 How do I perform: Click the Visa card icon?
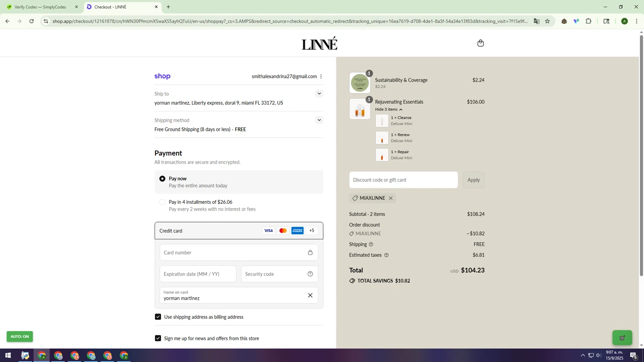click(268, 231)
